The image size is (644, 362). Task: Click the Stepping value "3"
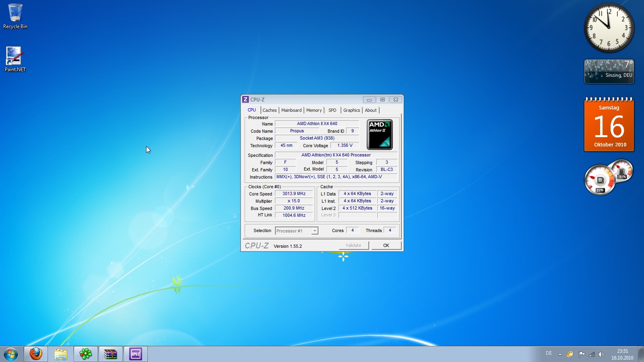tap(387, 162)
